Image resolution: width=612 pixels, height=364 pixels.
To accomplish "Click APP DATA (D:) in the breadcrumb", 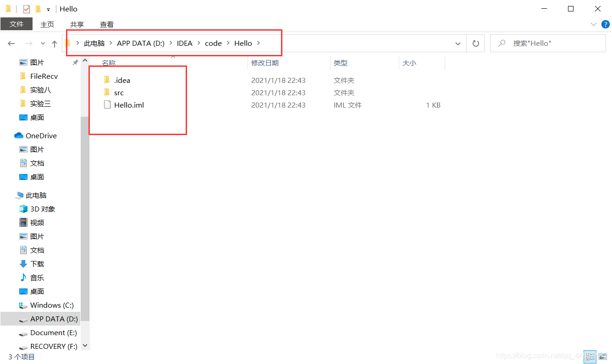I will [141, 43].
